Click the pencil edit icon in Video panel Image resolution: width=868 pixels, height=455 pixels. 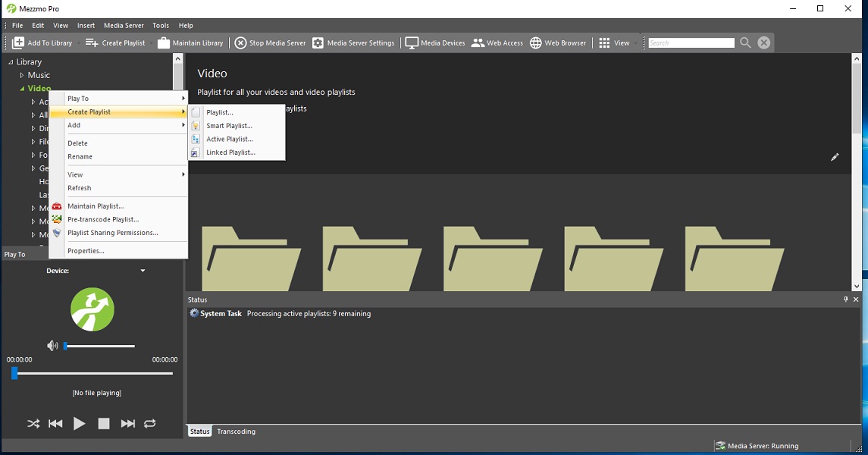click(834, 157)
